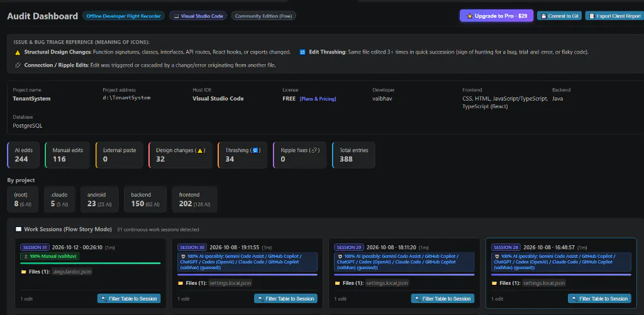Click the purple progress bar in Session 29

pyautogui.click(x=404, y=274)
